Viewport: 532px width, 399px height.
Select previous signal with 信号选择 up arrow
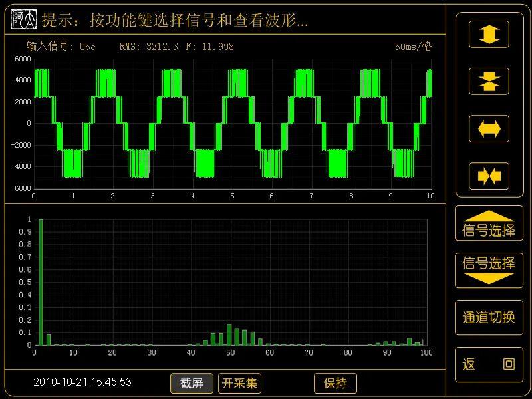(x=489, y=224)
